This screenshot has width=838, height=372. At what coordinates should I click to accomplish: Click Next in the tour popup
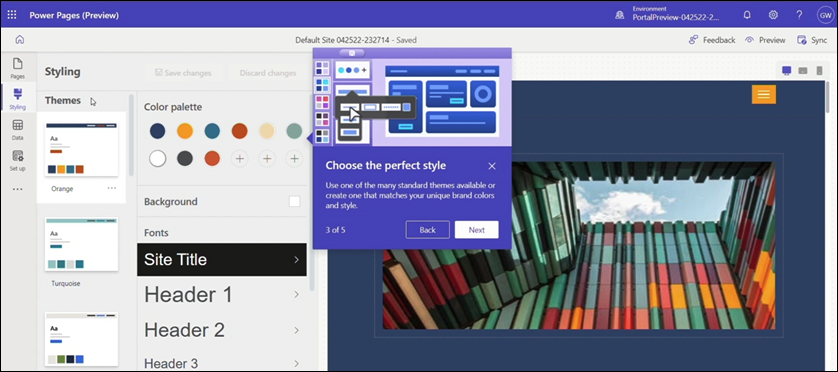click(477, 230)
